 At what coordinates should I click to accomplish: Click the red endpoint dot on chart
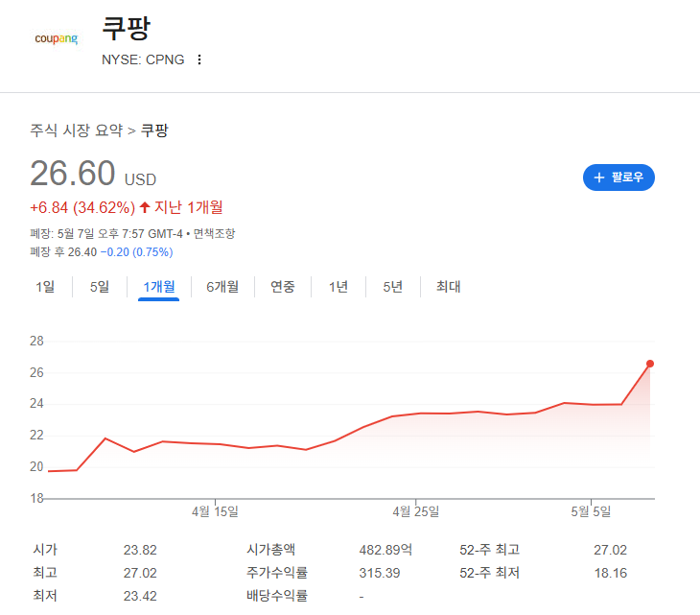tap(650, 364)
